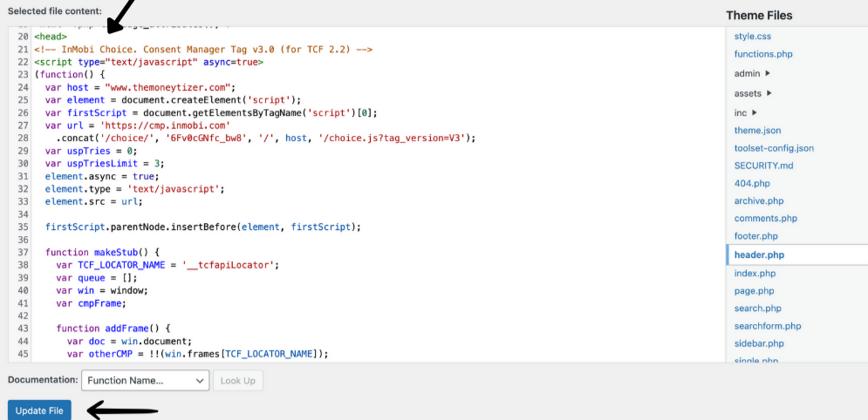Click the Update File button
This screenshot has width=868, height=420.
click(39, 410)
